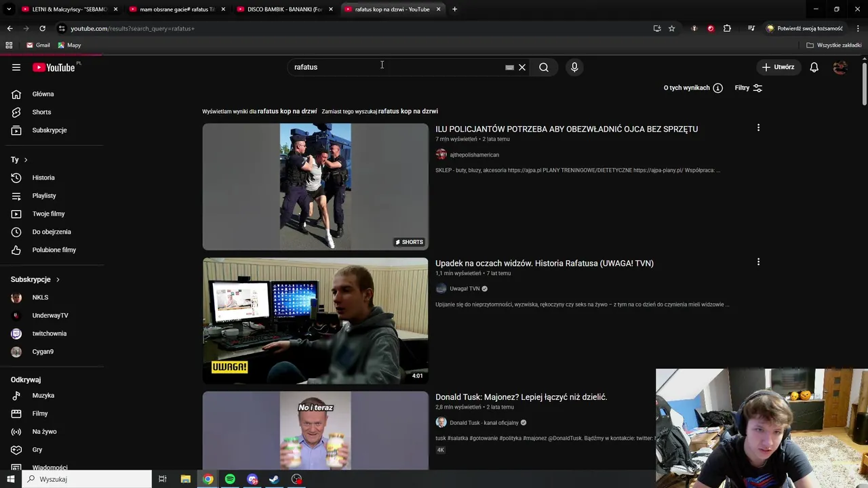868x488 pixels.
Task: Bookmark this page with star icon
Action: point(671,28)
